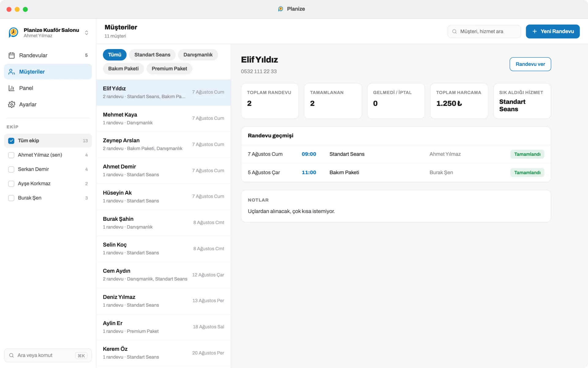This screenshot has height=368, width=588.
Task: Expand the salon switcher chevron
Action: point(87,33)
